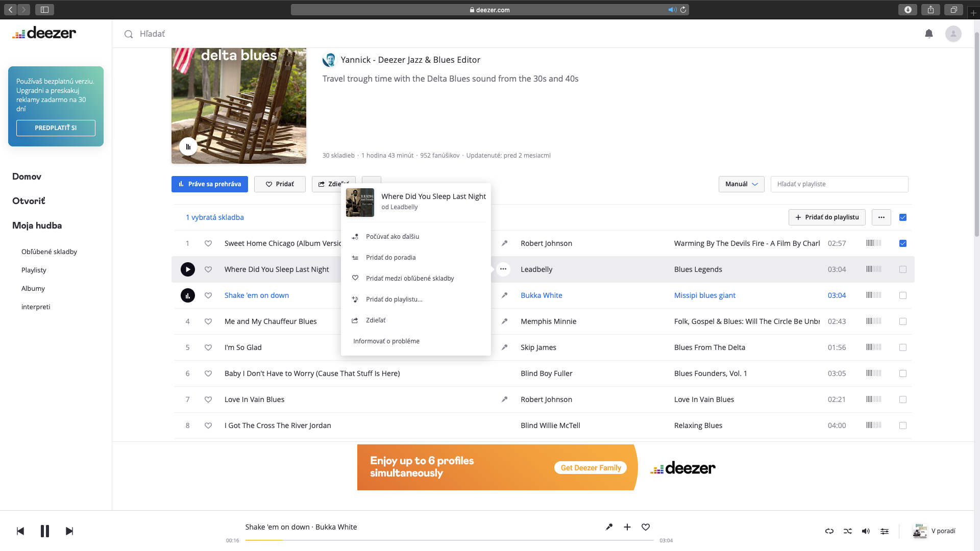Open the notifications bell
This screenshot has height=551, width=980.
[929, 34]
